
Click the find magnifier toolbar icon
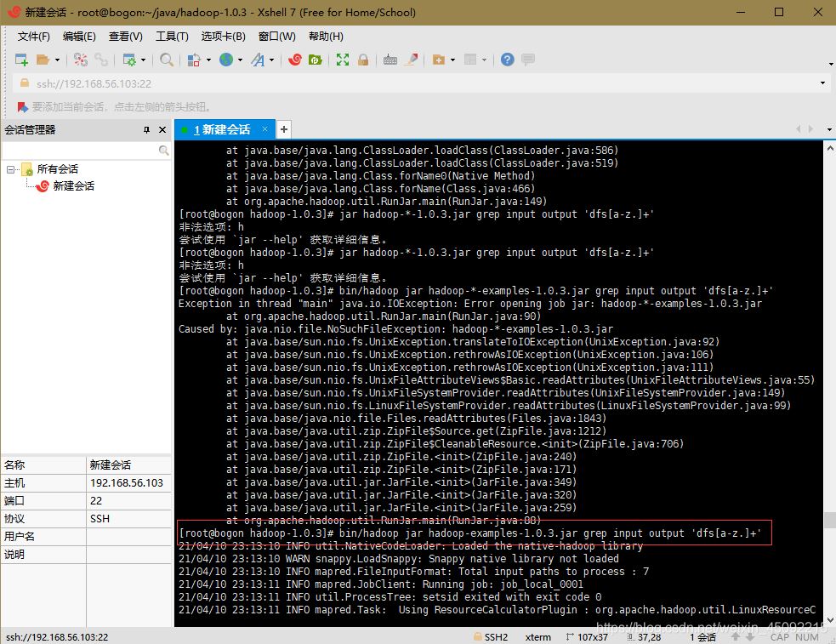167,60
